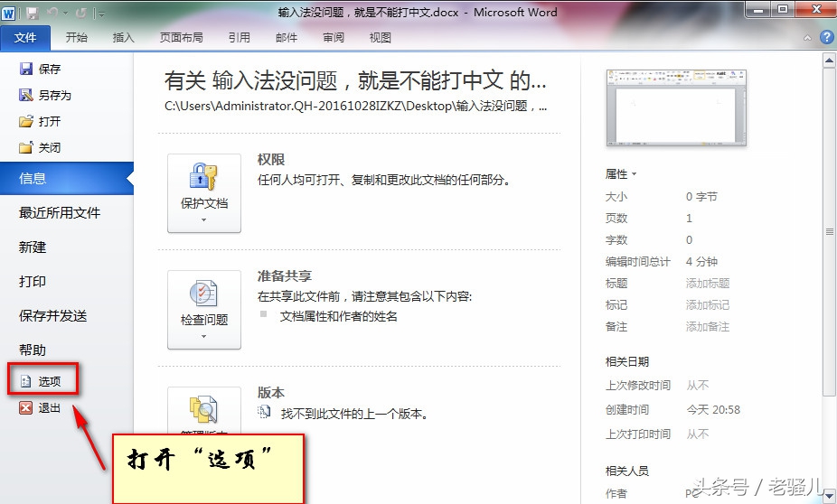Click the 权限 heading

(x=271, y=160)
